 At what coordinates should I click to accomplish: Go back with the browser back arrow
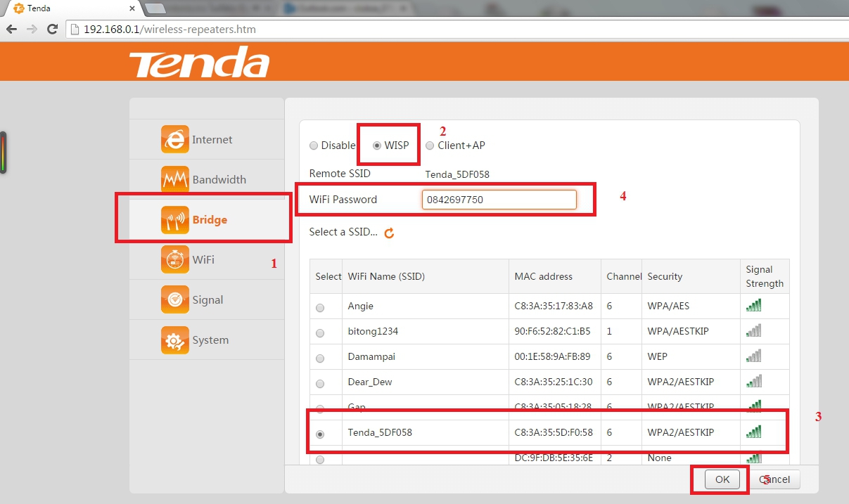(12, 30)
